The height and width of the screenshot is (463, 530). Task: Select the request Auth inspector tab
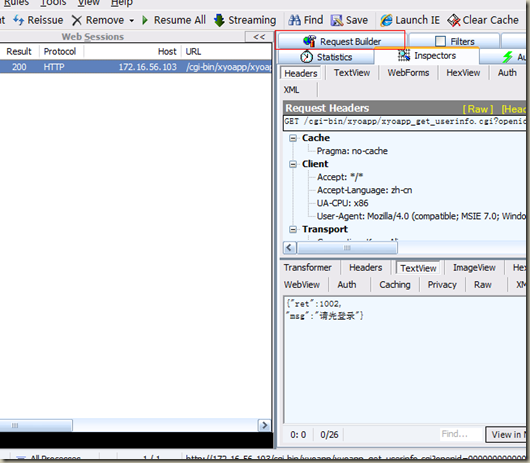pos(507,73)
